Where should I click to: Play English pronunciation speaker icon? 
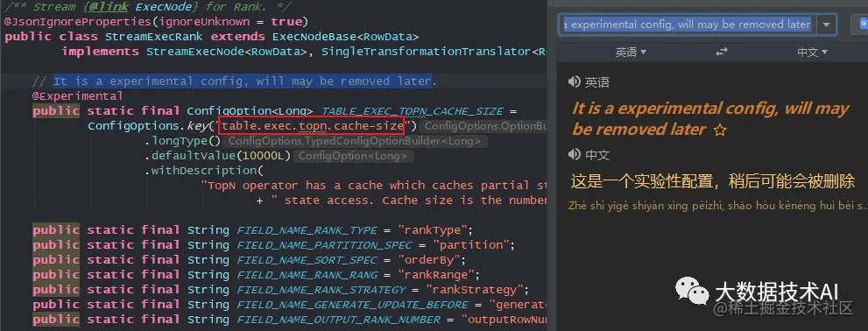pos(574,82)
